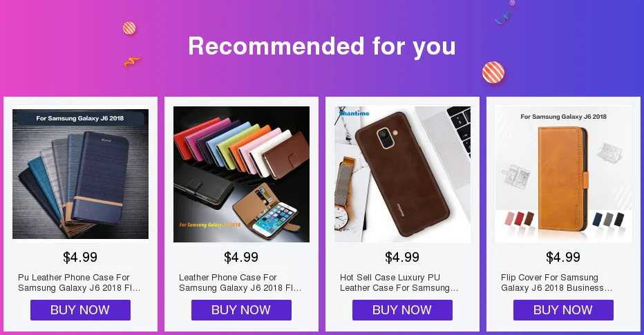The height and width of the screenshot is (335, 644).
Task: Click BUY NOW under the multicolor leather case
Action: point(242,310)
